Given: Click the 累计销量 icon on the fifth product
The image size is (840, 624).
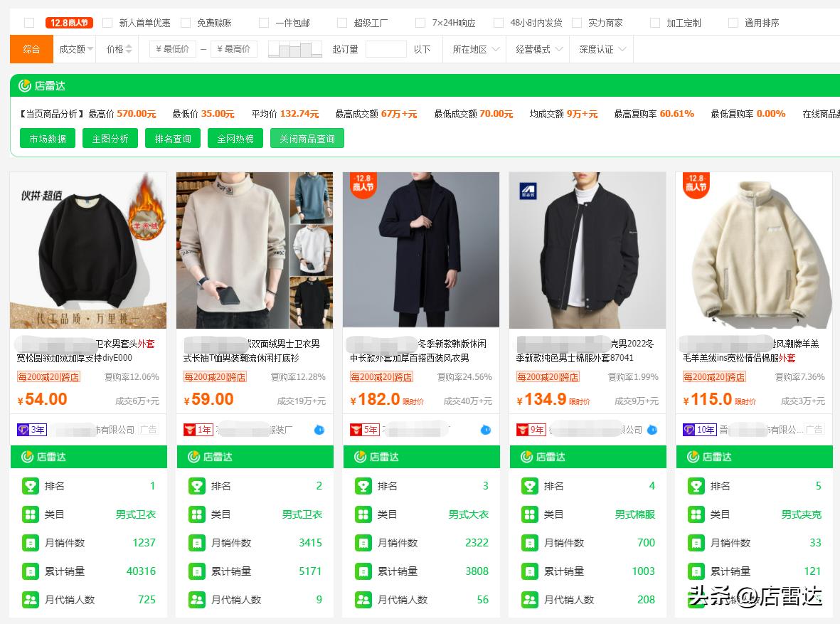Looking at the screenshot, I should tap(696, 571).
